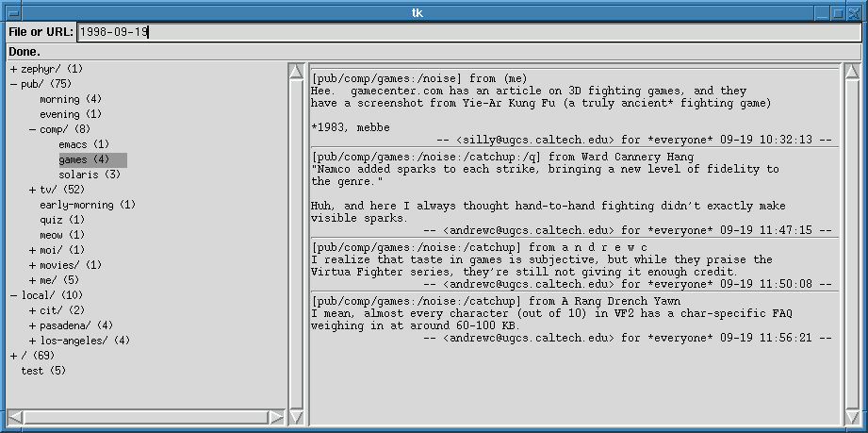The width and height of the screenshot is (868, 433).
Task: Select the meow (1) entry
Action: click(x=62, y=235)
